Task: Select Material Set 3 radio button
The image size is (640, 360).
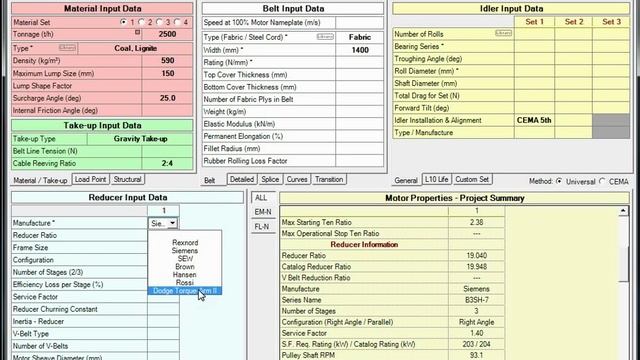Action: pos(159,22)
